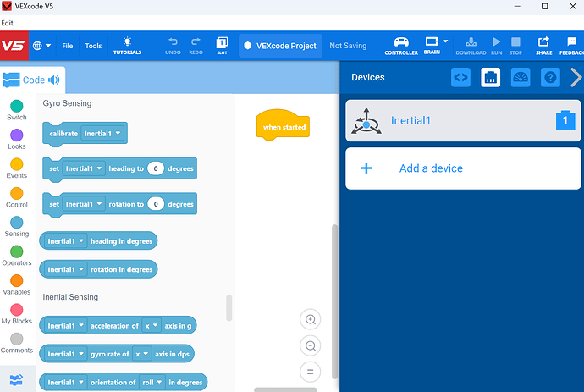Open roll dropdown in orientation block

click(x=152, y=383)
